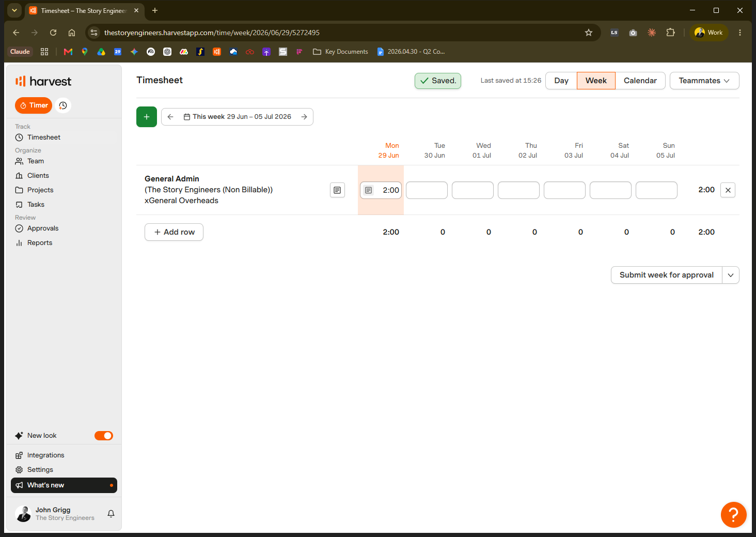Click the Claude bookmark
Viewport: 756px width, 537px height.
(20, 52)
